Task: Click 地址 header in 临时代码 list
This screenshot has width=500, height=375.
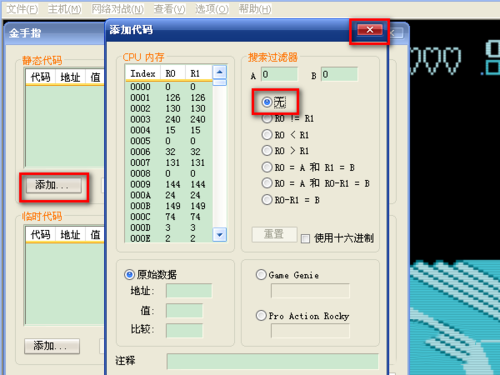Action: [x=70, y=235]
